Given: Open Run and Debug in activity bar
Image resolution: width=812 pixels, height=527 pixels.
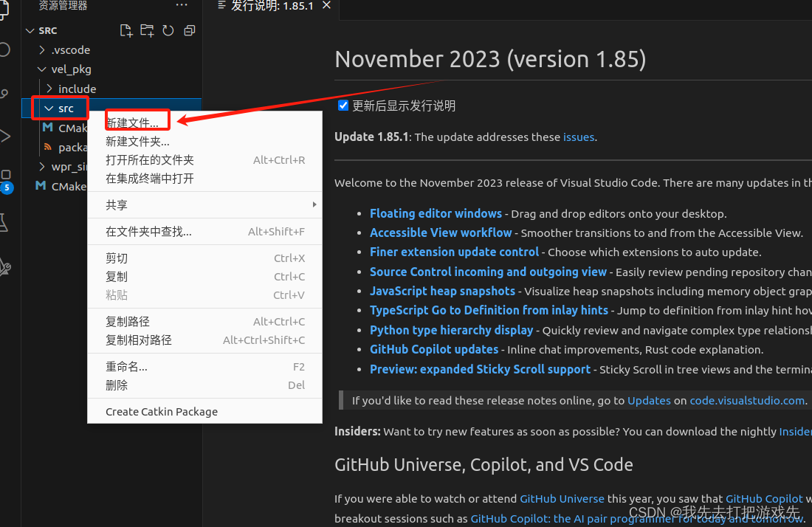Looking at the screenshot, I should pyautogui.click(x=5, y=137).
